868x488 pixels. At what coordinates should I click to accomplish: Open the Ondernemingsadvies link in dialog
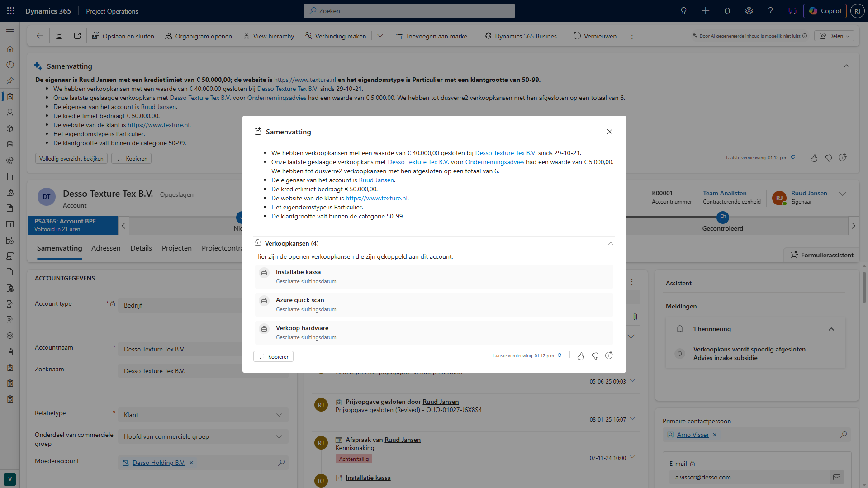point(494,162)
